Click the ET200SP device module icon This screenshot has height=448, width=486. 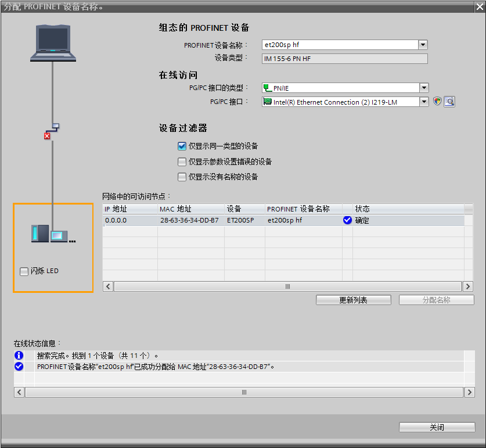point(53,234)
